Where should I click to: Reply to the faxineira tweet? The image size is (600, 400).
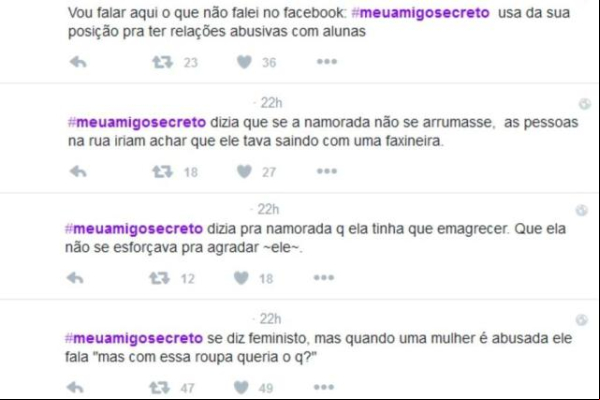pyautogui.click(x=78, y=171)
